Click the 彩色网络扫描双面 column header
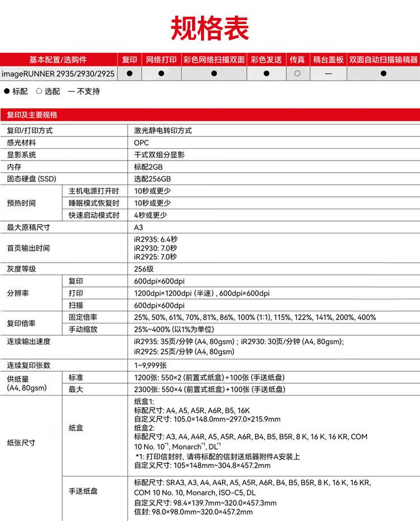This screenshot has width=420, height=521. [214, 59]
